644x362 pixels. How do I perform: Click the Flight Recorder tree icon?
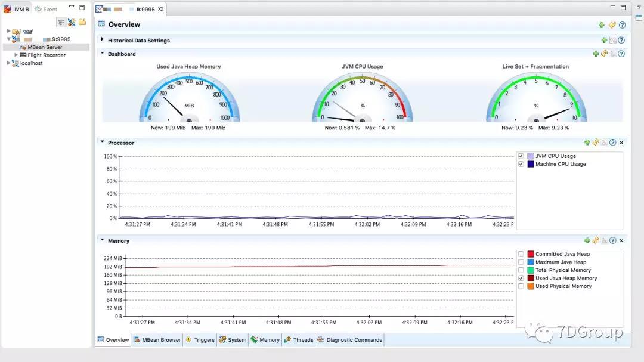[x=23, y=55]
